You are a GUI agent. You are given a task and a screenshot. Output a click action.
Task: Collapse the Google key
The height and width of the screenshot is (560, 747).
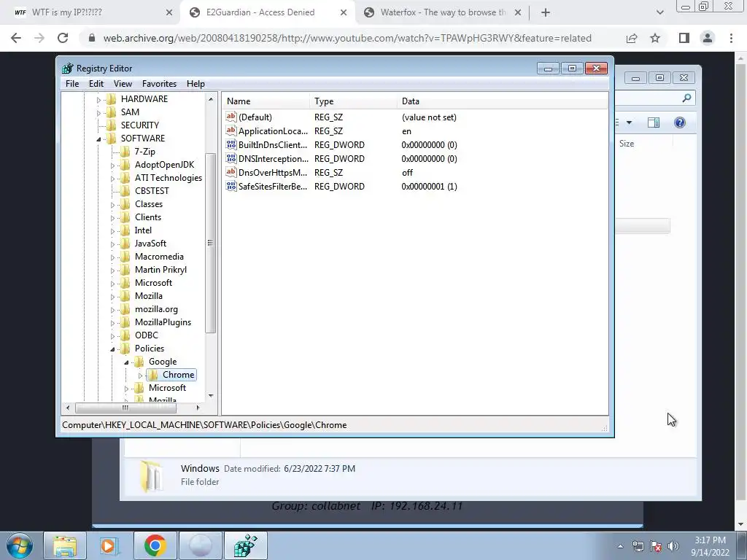click(x=126, y=362)
